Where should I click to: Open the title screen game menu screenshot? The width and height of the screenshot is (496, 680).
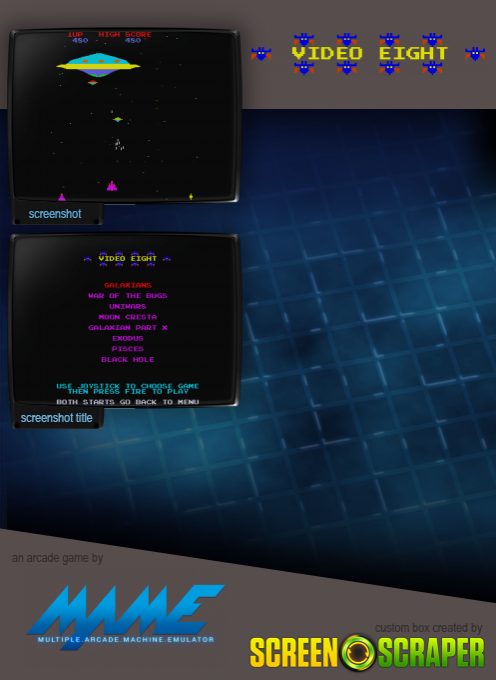click(x=124, y=320)
